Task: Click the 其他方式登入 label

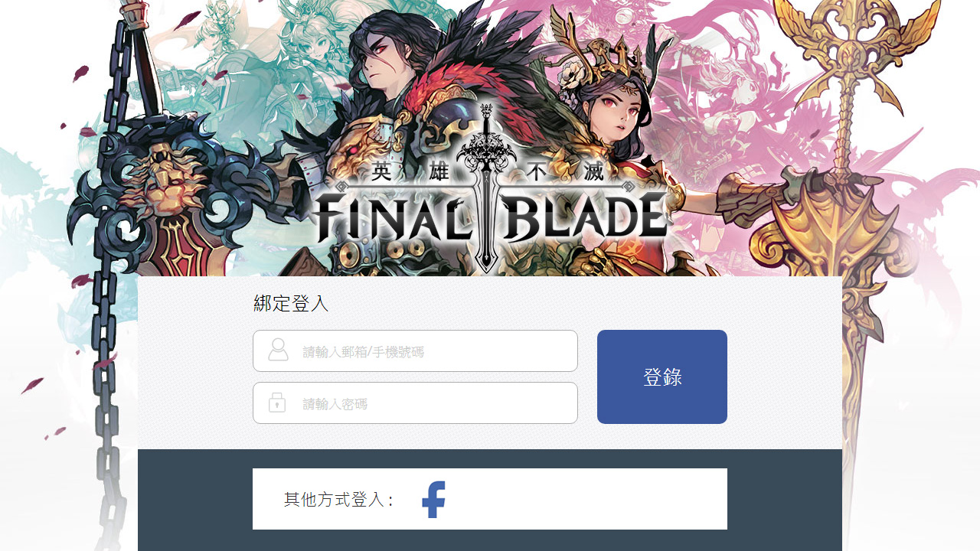Action: 338,500
